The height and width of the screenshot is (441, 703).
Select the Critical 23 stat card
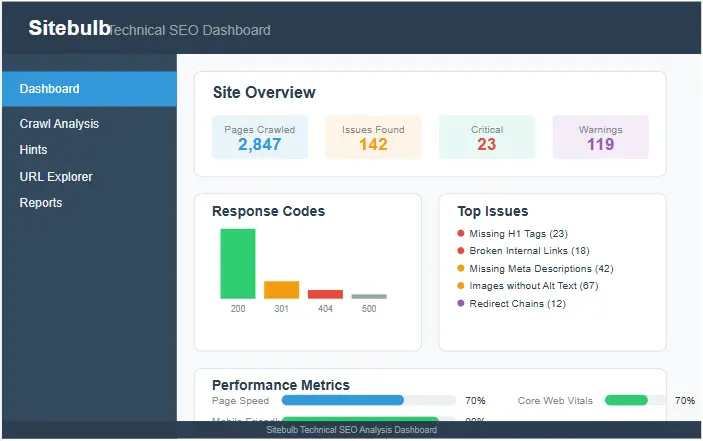tap(487, 137)
